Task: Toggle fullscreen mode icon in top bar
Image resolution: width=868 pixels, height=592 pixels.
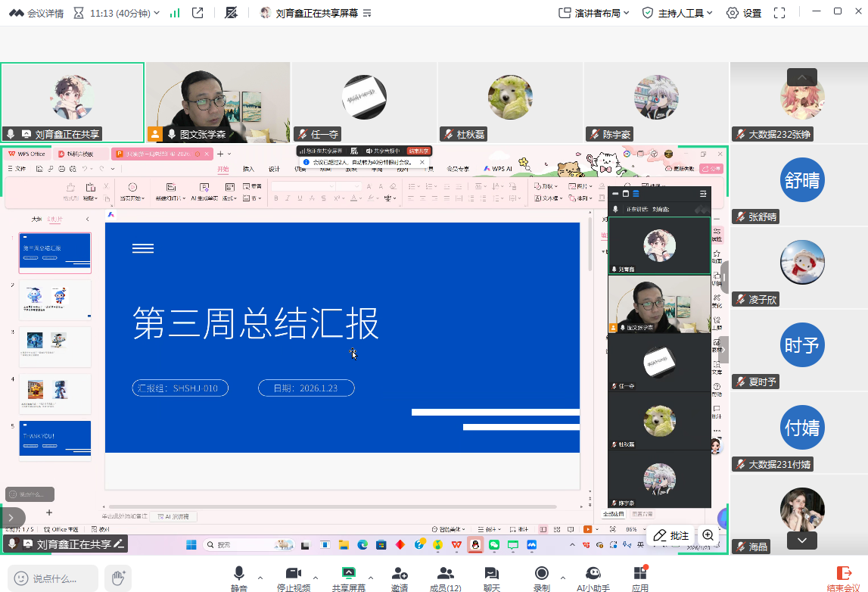Action: coord(780,13)
